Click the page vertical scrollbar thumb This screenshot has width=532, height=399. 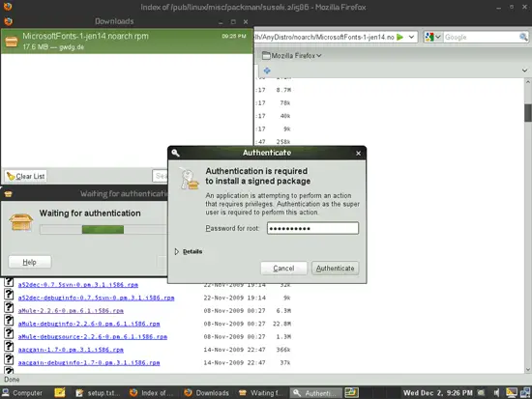[527, 112]
